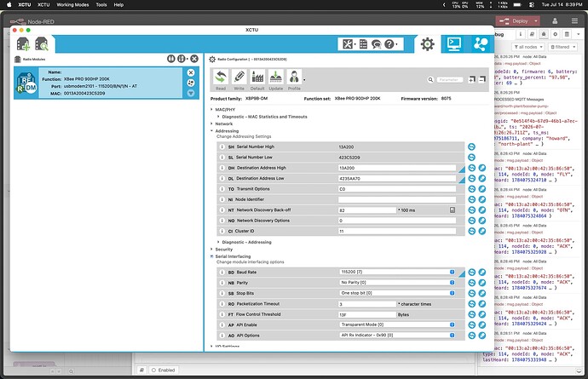The width and height of the screenshot is (588, 379).
Task: Expand module options arrow on radio module card
Action: [191, 93]
